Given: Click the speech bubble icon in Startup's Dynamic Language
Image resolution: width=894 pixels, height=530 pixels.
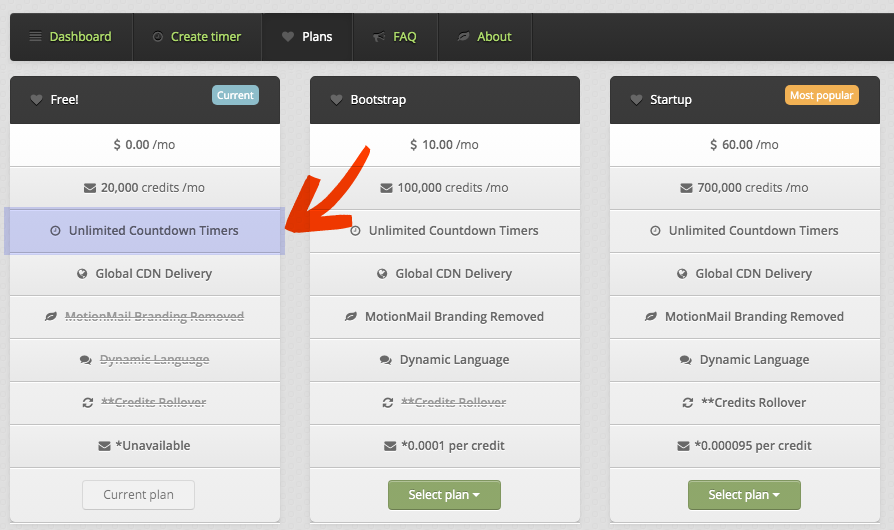Looking at the screenshot, I should [686, 360].
